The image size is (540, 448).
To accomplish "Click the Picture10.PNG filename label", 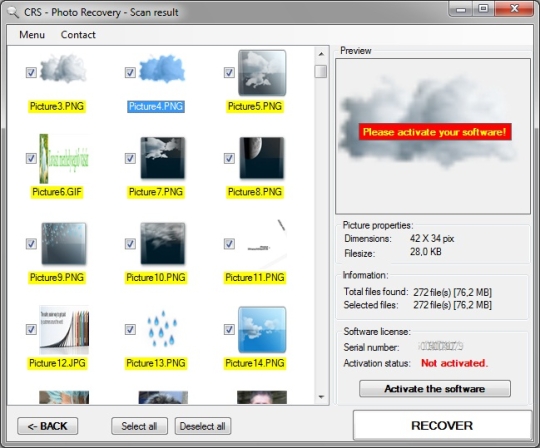I will 156,278.
